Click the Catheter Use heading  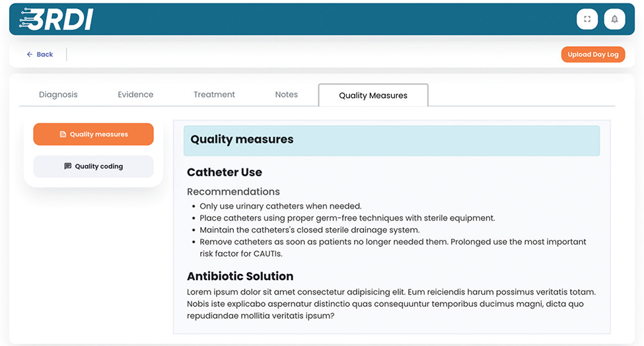(225, 172)
